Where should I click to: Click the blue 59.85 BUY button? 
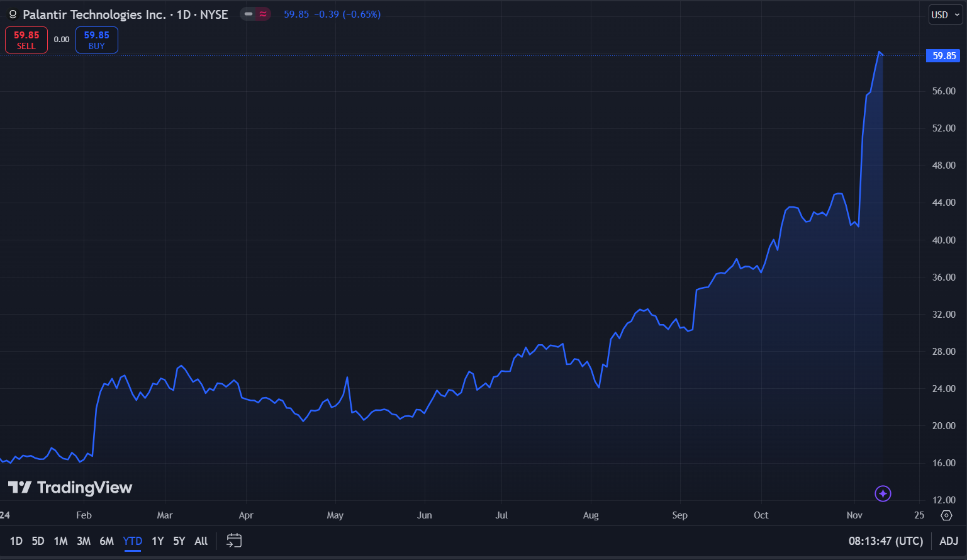(97, 40)
